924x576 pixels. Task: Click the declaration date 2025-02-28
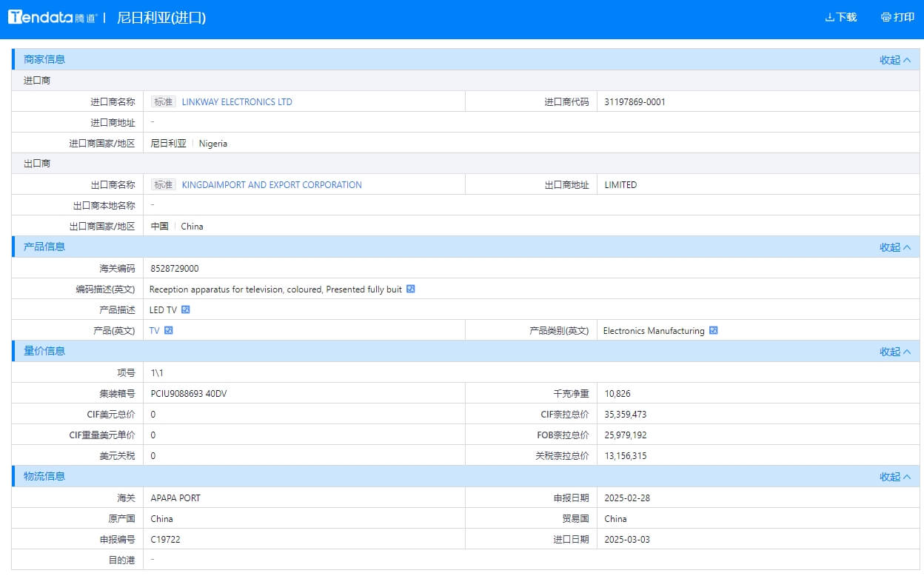point(627,498)
